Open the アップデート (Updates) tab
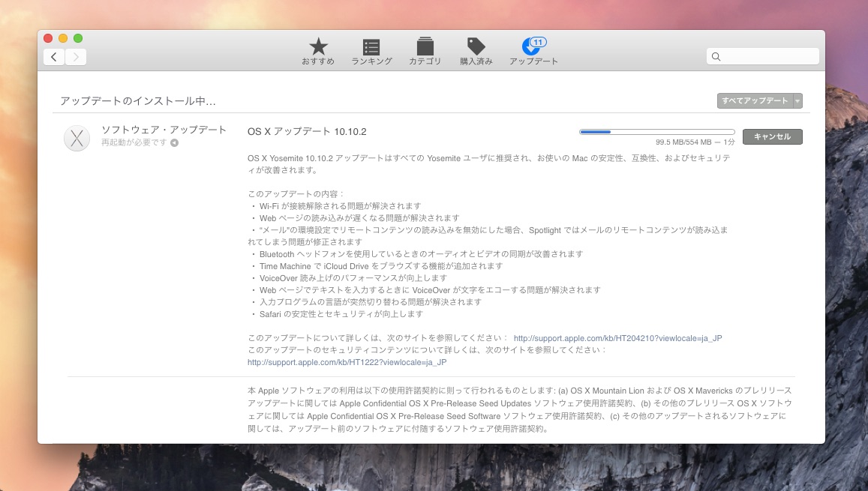Viewport: 868px width, 491px height. click(533, 52)
